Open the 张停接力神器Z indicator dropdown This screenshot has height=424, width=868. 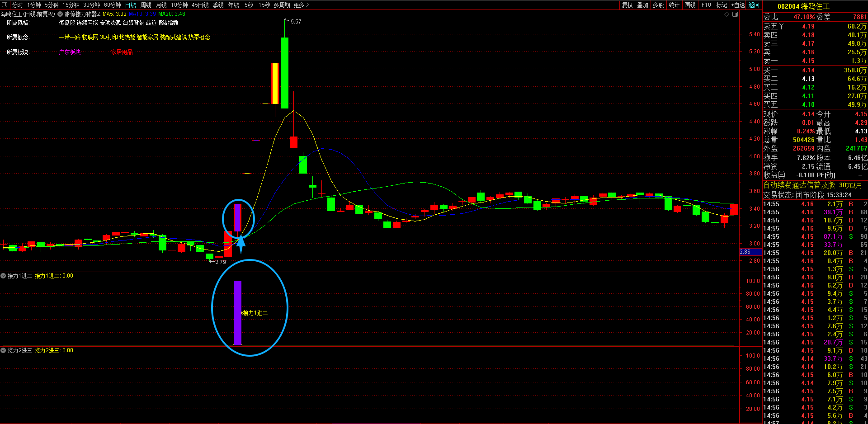point(60,14)
